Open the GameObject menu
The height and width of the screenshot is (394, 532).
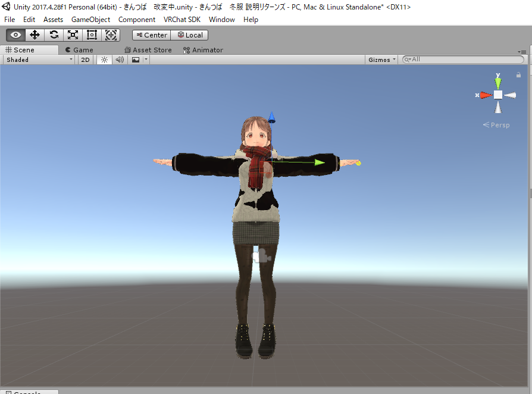(90, 20)
